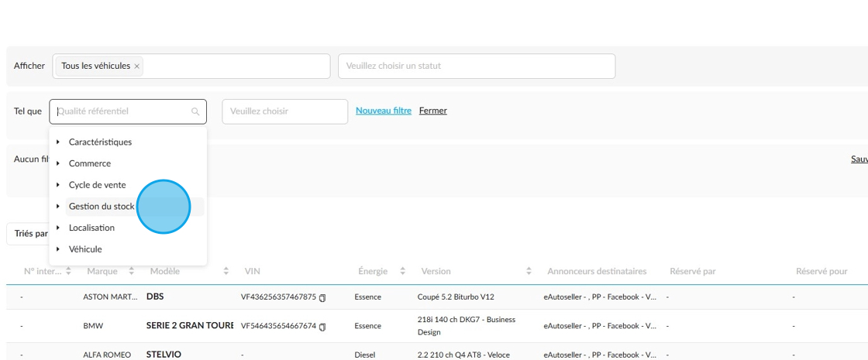
Task: Open the STELVIO model row
Action: coord(164,355)
